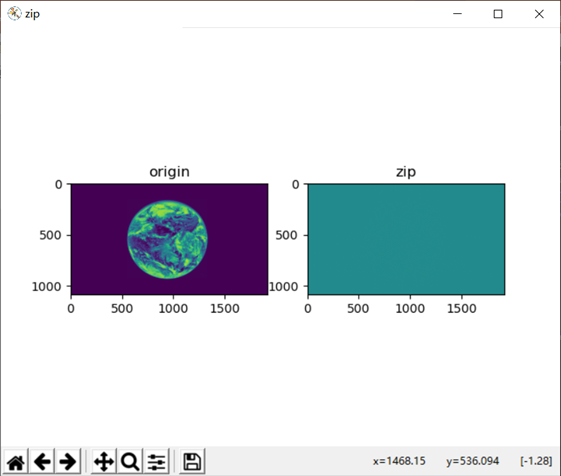Click the 1000 x-axis label of the zip plot
Viewport: 561px width, 476px height.
point(410,309)
